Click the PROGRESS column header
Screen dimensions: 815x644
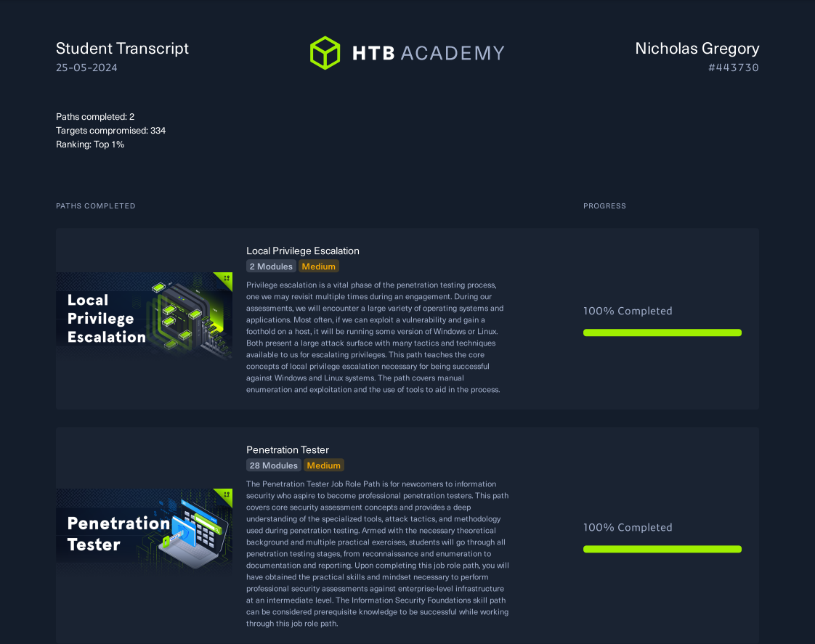604,206
